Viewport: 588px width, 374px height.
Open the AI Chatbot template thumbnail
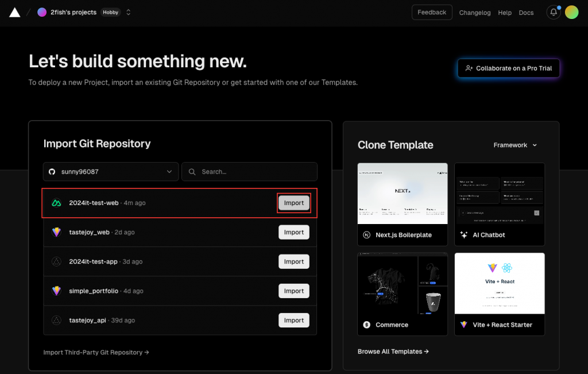[x=500, y=194]
